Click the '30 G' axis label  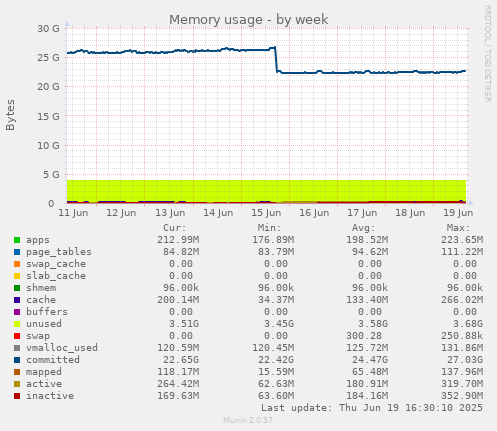(48, 29)
